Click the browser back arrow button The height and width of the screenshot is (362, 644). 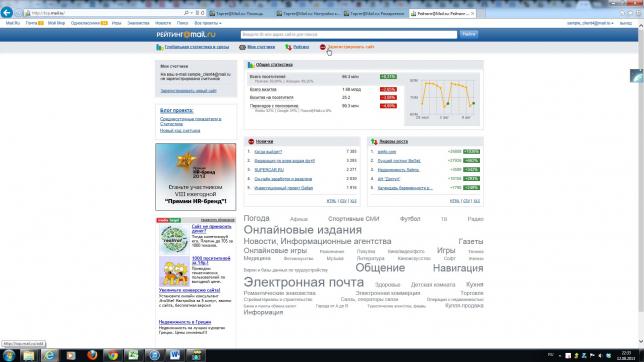pyautogui.click(x=7, y=12)
